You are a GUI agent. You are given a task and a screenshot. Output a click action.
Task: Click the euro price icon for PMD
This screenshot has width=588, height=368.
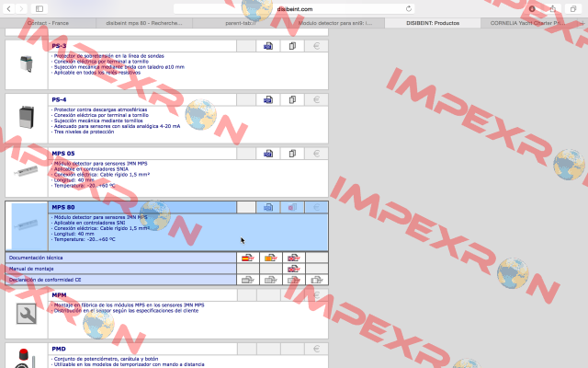(316, 349)
